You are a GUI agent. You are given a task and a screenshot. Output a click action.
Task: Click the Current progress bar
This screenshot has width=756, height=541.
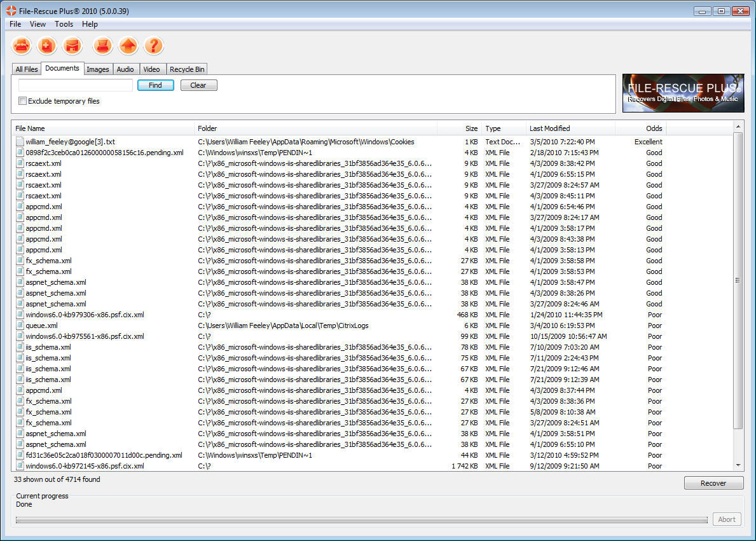coord(362,520)
